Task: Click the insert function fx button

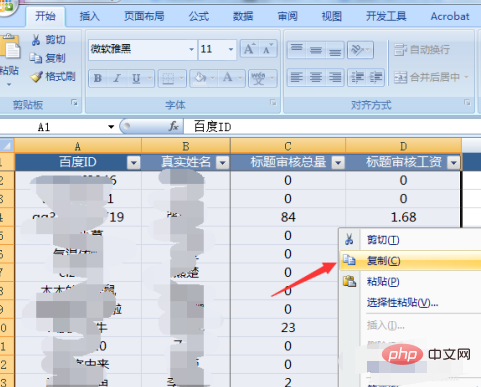Action: [174, 127]
